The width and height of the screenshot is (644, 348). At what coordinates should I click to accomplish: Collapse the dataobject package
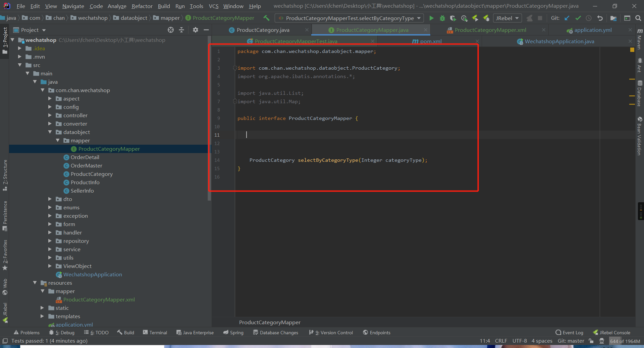pyautogui.click(x=50, y=132)
